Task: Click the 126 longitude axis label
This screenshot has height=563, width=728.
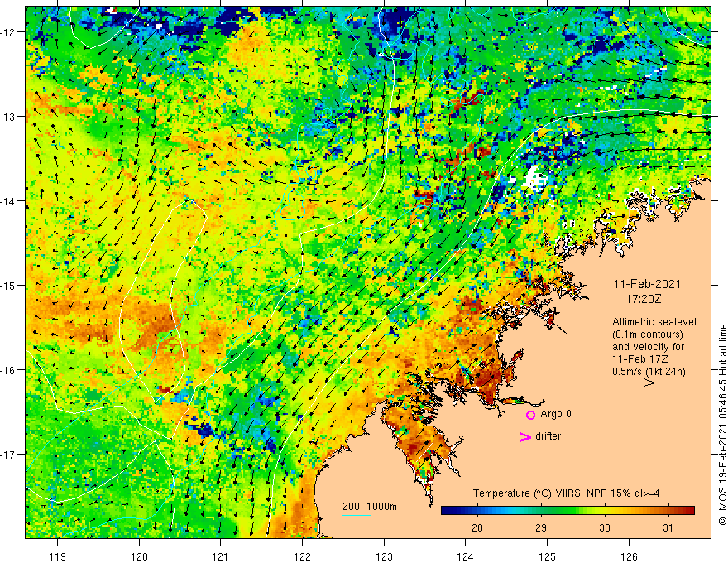Action: 629,556
